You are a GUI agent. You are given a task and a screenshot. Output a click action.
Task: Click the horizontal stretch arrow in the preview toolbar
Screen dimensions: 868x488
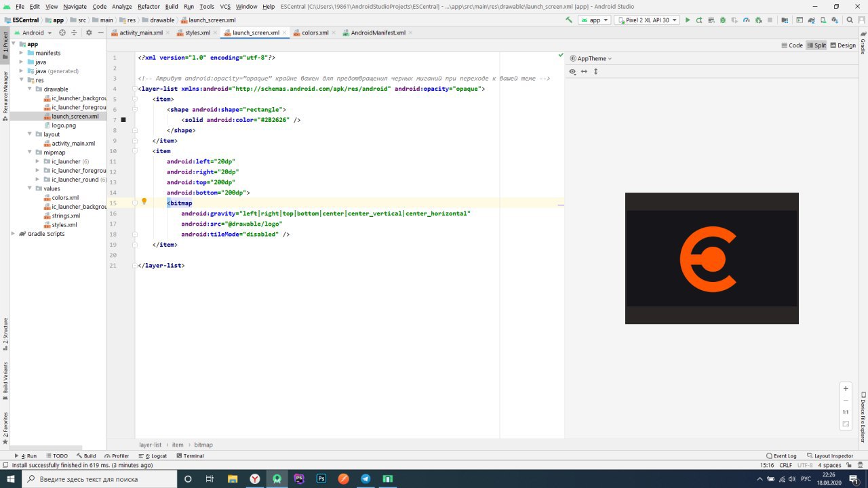click(x=584, y=71)
